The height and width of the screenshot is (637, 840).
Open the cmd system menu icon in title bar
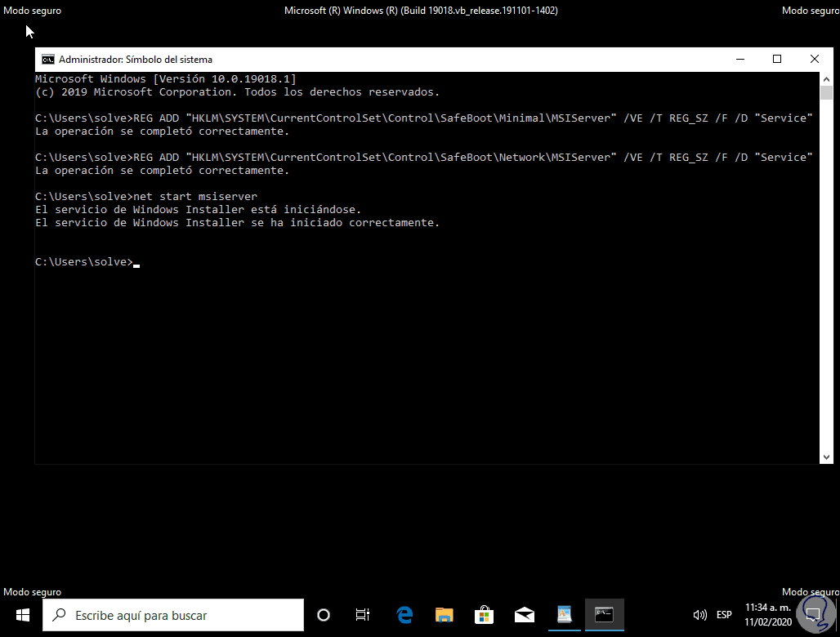(x=47, y=60)
